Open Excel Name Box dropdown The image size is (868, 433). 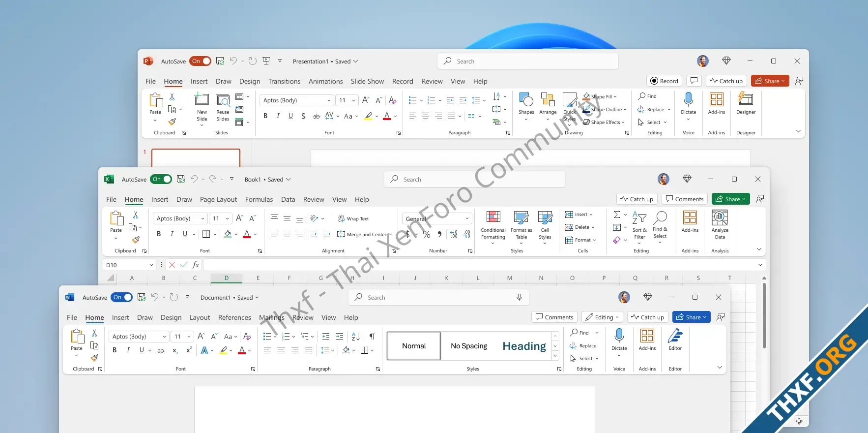point(151,265)
